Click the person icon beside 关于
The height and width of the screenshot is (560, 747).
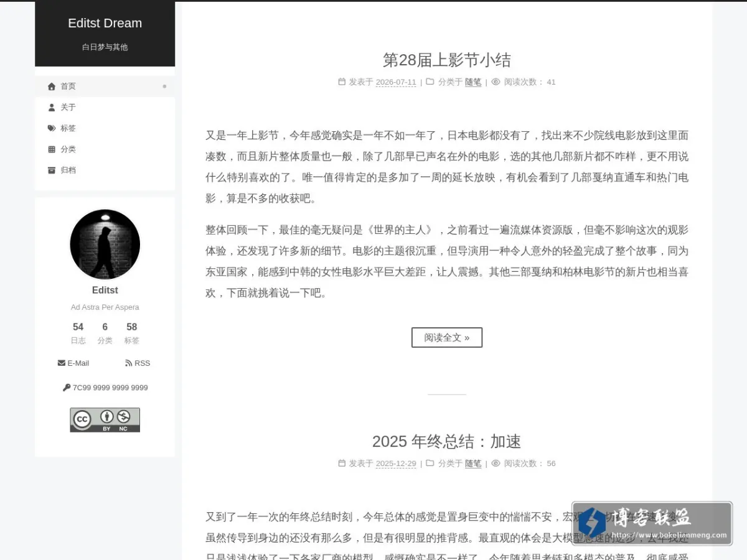tap(52, 108)
